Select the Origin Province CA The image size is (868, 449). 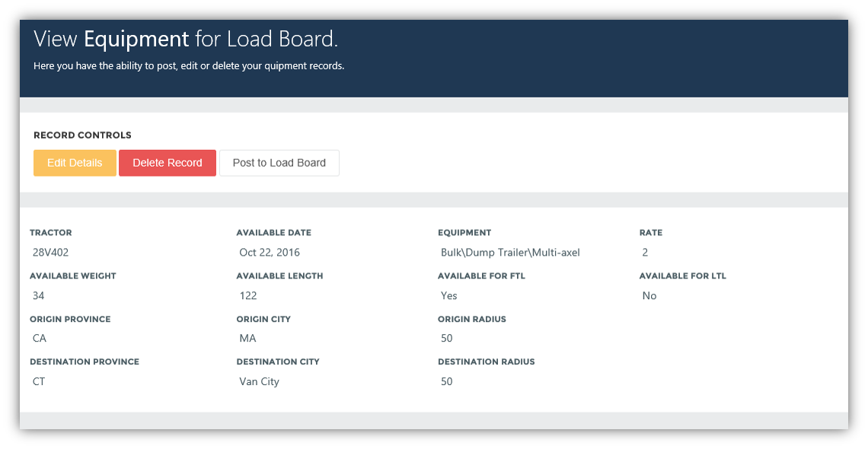40,338
